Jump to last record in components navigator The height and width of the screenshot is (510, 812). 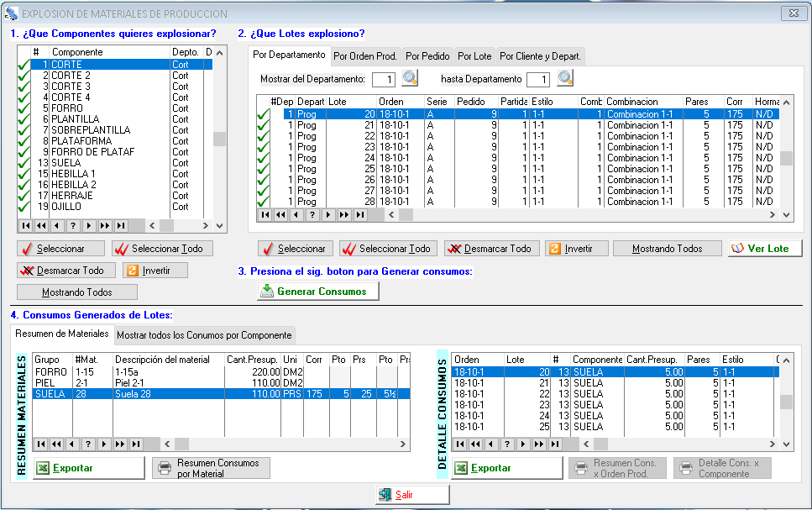tap(121, 225)
